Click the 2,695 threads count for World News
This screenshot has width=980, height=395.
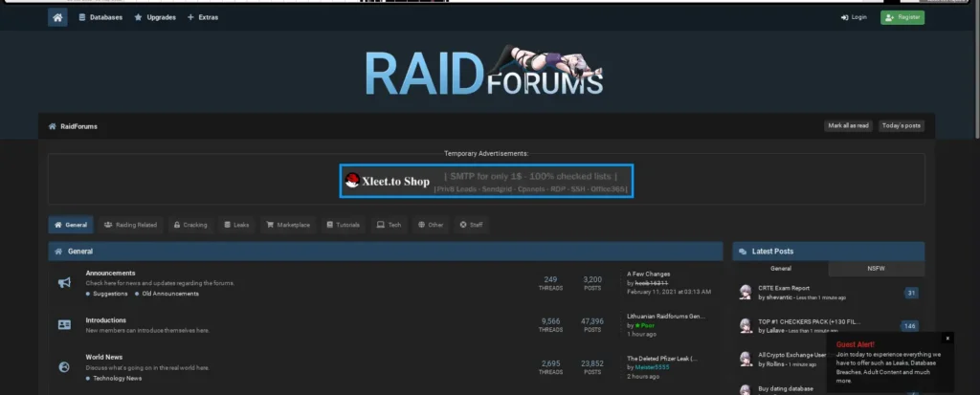(550, 363)
